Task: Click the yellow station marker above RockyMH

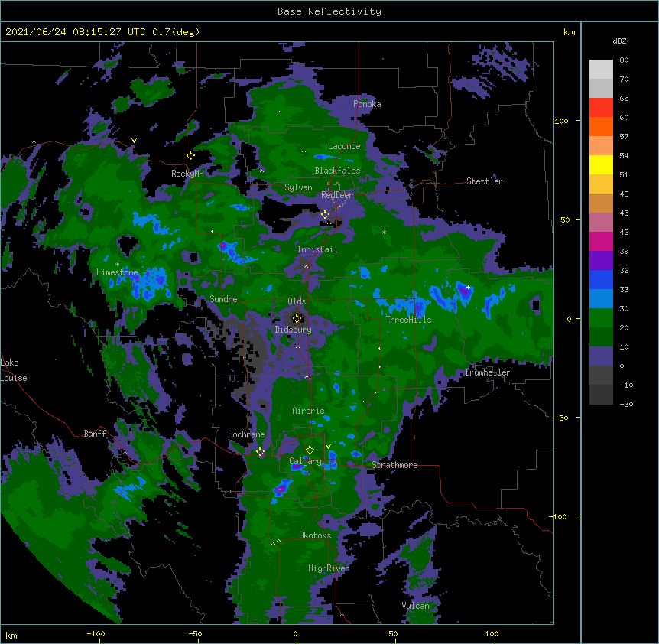Action: point(190,156)
